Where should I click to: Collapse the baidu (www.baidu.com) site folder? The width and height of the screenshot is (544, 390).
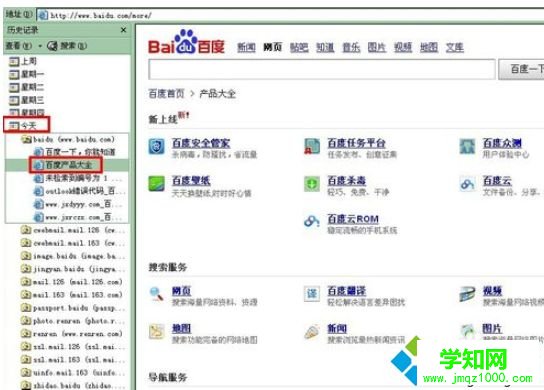(68, 139)
